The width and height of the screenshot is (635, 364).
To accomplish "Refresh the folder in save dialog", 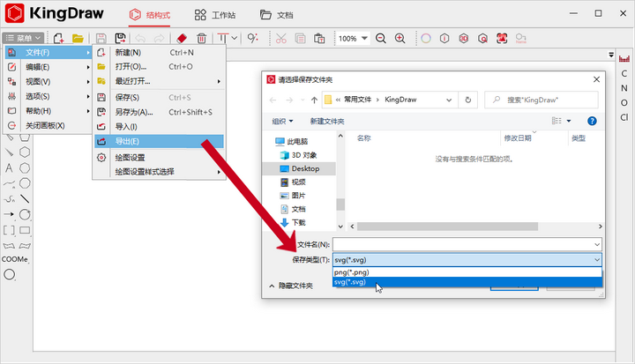I will (x=467, y=100).
